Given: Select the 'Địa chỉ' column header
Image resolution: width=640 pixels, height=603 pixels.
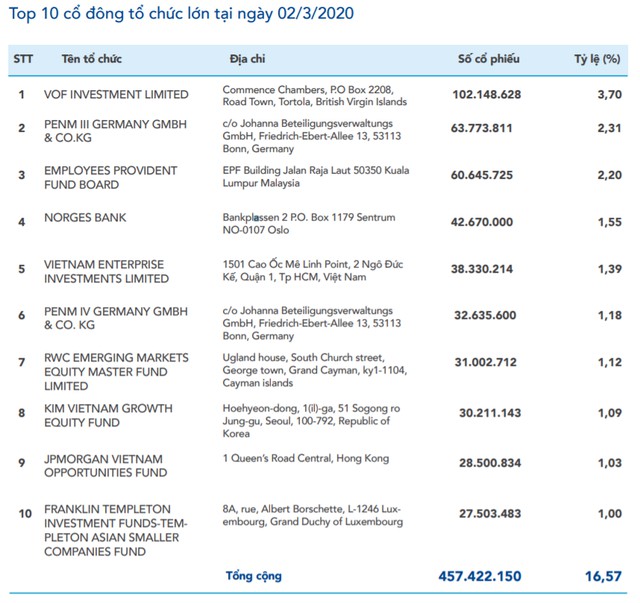Looking at the screenshot, I should pyautogui.click(x=247, y=59).
